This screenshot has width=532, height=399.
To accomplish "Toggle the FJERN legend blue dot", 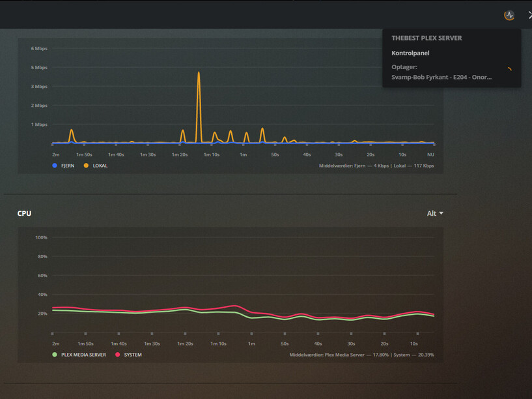I will [x=55, y=166].
